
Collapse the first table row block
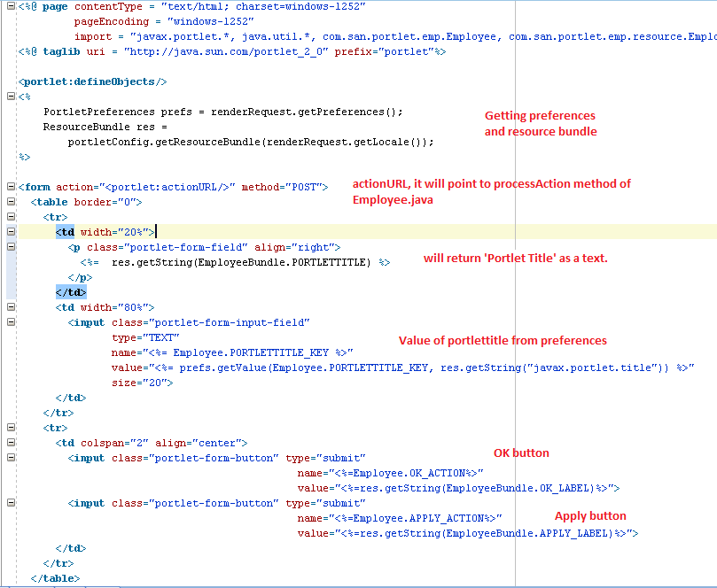pos(10,217)
